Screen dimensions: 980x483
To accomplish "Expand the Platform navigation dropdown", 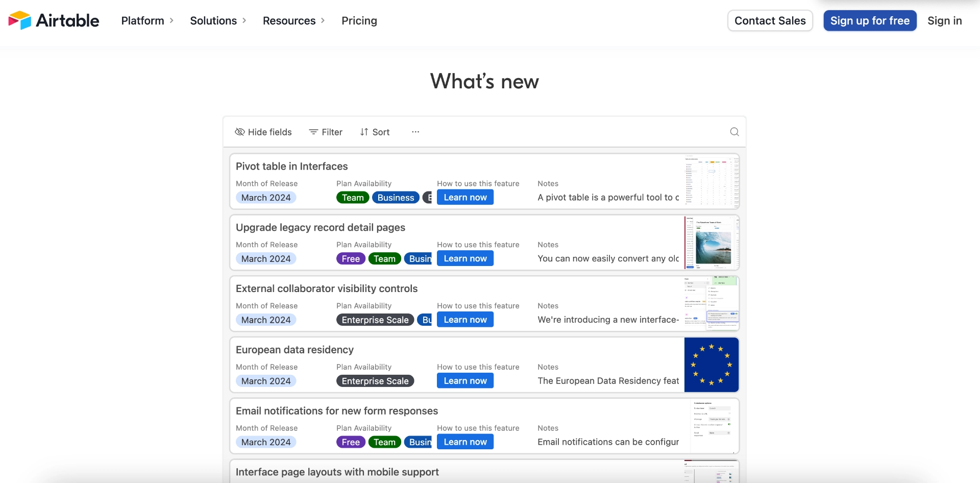I will 147,20.
